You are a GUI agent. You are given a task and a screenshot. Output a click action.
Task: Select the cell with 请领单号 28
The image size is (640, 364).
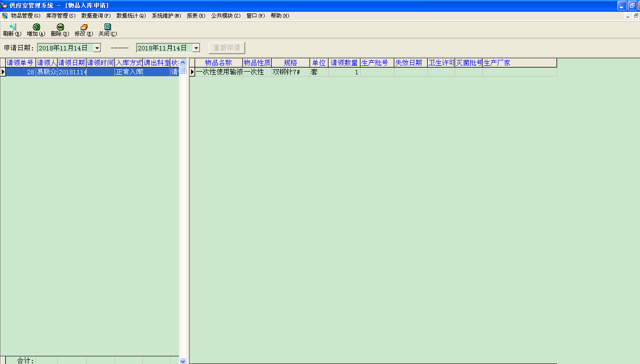20,72
